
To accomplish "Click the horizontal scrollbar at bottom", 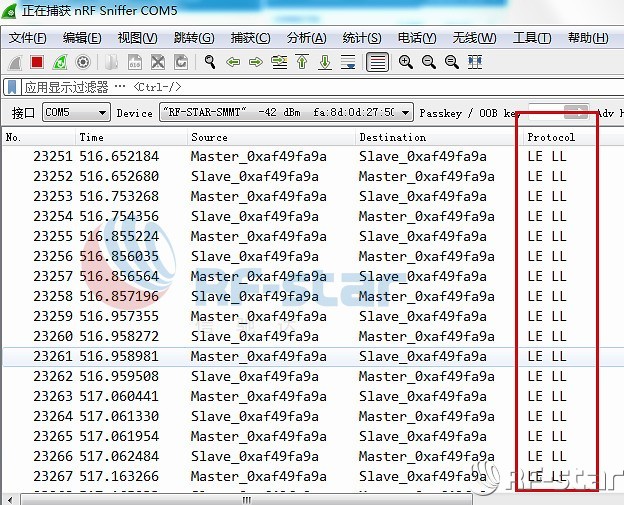I will [245, 498].
